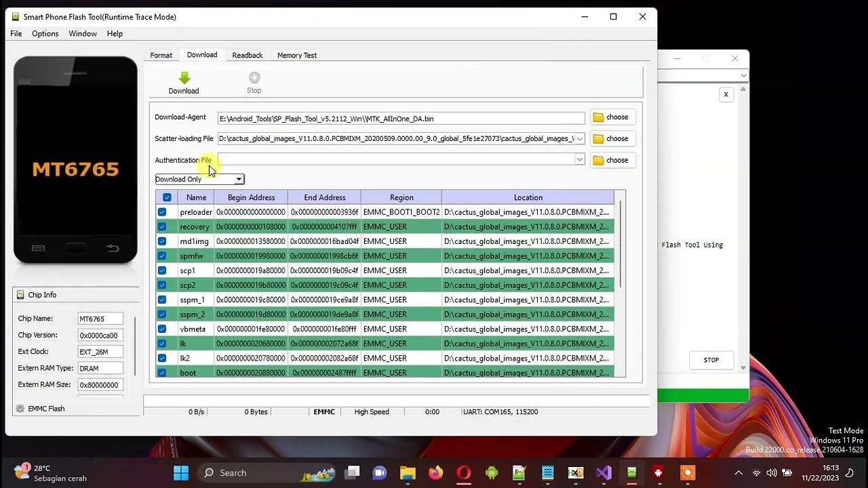This screenshot has height=488, width=868.
Task: Expand the Authentication File dropdown arrow
Action: tap(580, 159)
